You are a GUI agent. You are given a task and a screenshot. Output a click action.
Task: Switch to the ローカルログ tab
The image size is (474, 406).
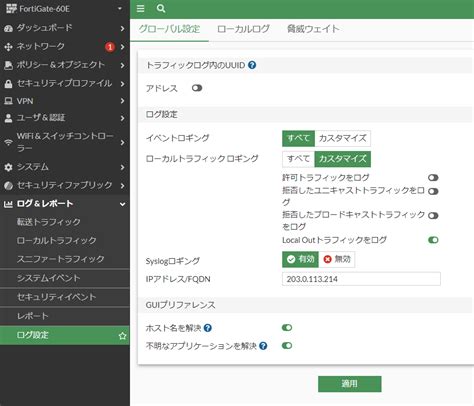pyautogui.click(x=243, y=29)
